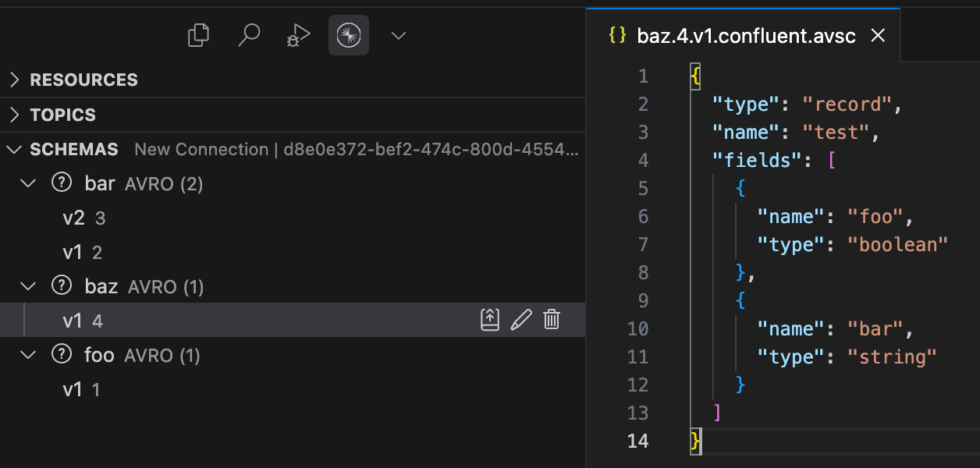The width and height of the screenshot is (980, 468).
Task: Switch to the baz.4.v1.confluent.avsc tab
Action: tap(746, 36)
